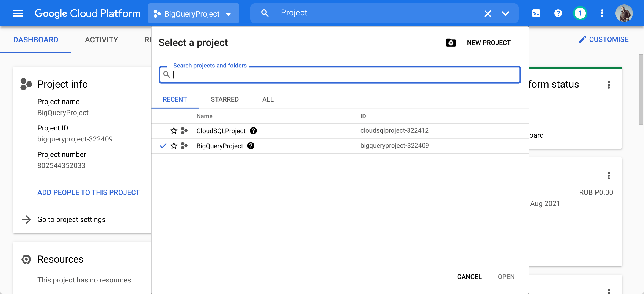
Task: Open the BigQueryProject project picker
Action: (193, 13)
